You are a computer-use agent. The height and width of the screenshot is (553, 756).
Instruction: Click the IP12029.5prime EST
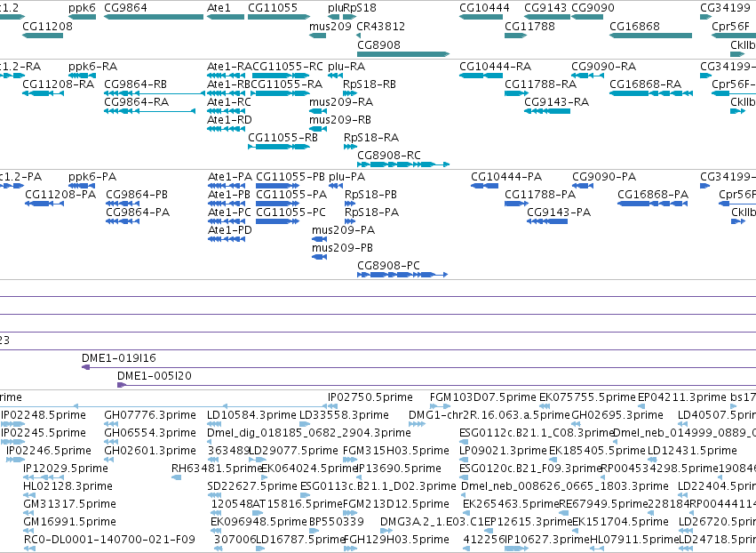point(44,477)
